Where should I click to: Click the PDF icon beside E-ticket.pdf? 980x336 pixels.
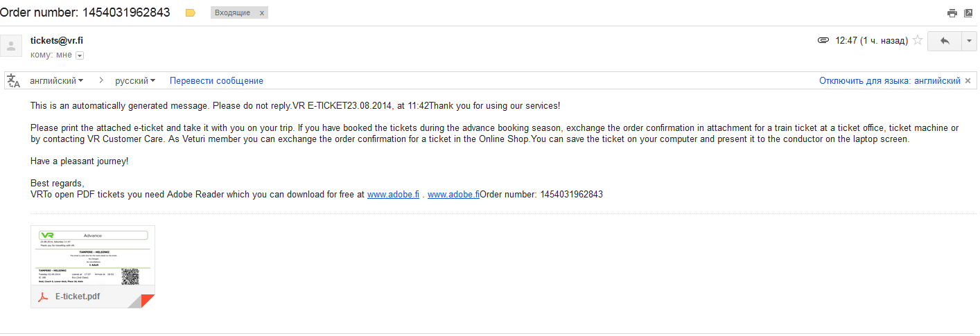coord(42,297)
